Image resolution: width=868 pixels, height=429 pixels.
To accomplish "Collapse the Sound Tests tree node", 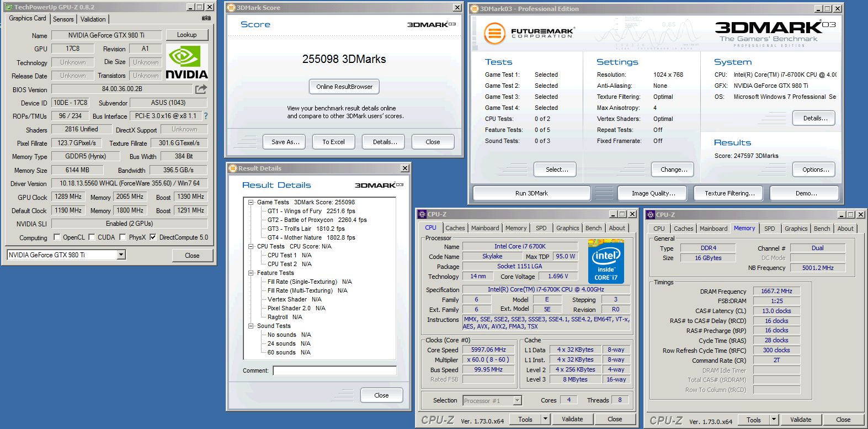I will [251, 326].
